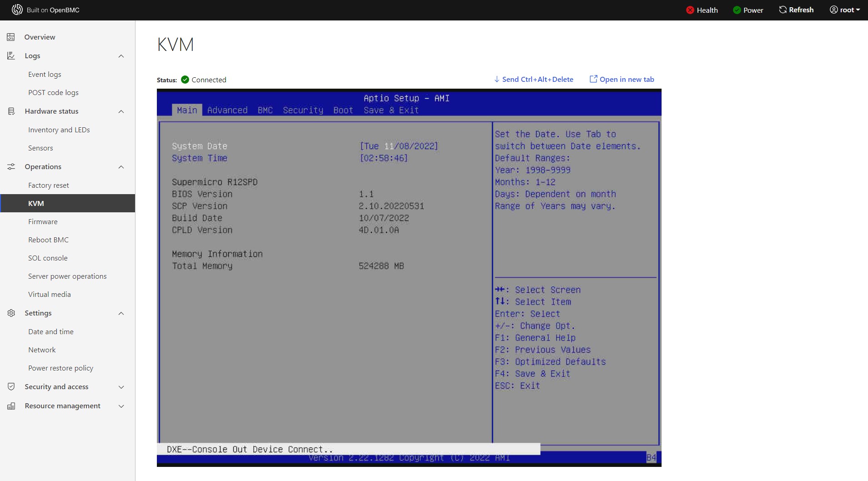868x481 pixels.
Task: Select the Security tab in Aptio Setup
Action: coord(303,110)
